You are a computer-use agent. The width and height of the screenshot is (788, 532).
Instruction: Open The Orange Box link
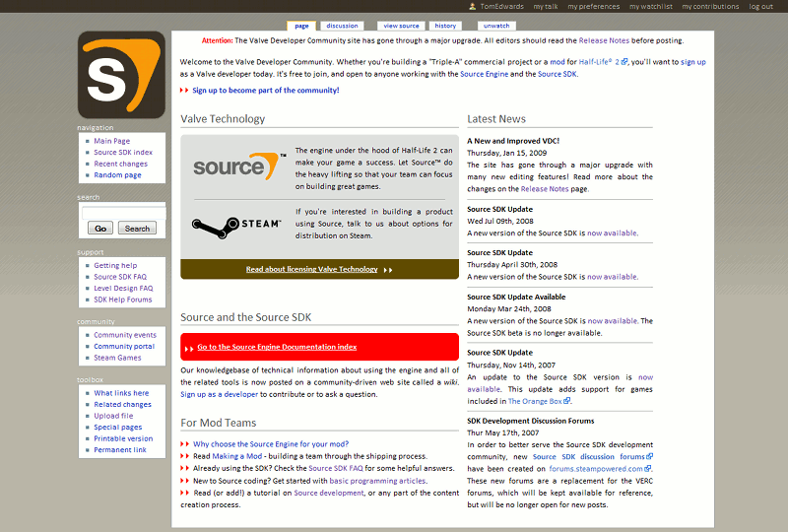pyautogui.click(x=535, y=401)
